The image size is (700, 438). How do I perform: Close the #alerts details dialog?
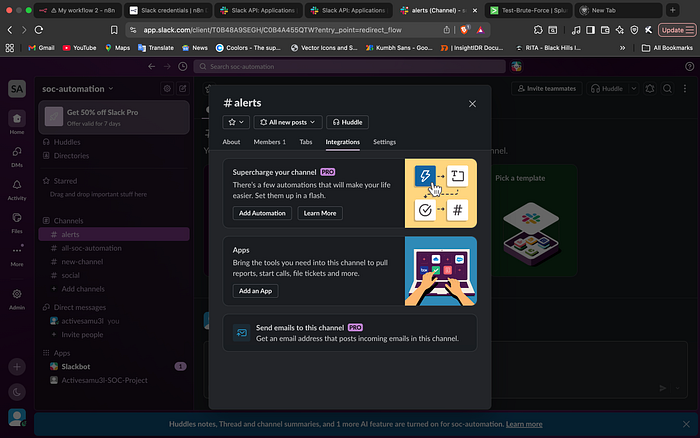coord(472,104)
